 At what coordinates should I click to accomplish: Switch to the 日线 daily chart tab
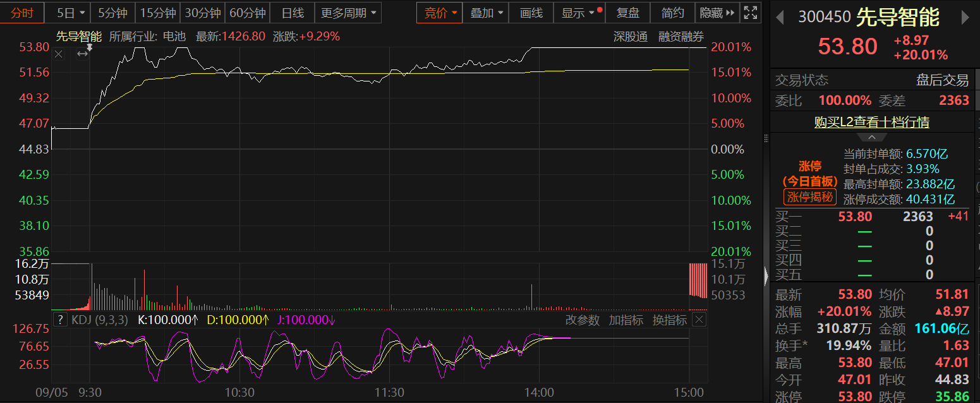click(293, 13)
